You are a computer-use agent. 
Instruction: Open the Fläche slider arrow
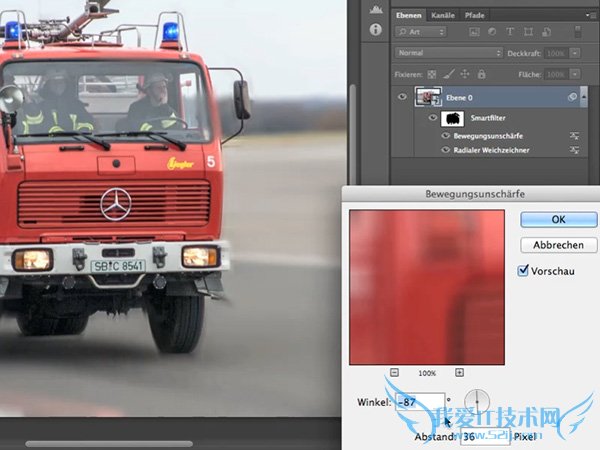pos(575,74)
